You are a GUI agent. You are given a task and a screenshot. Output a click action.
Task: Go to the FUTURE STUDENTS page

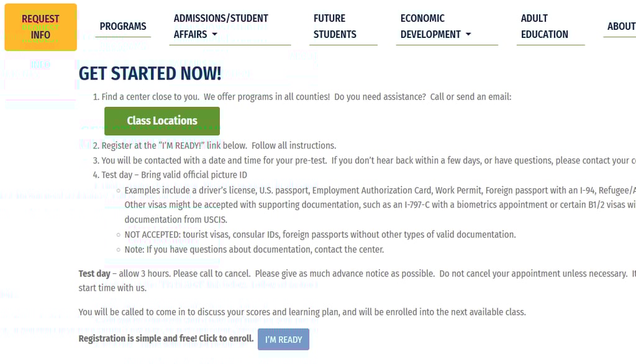coord(335,26)
